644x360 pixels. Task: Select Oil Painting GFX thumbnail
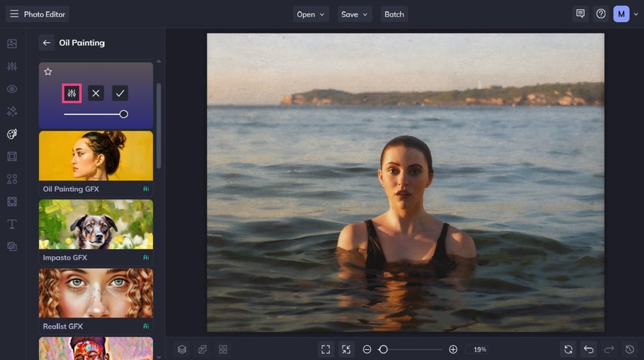tap(96, 156)
